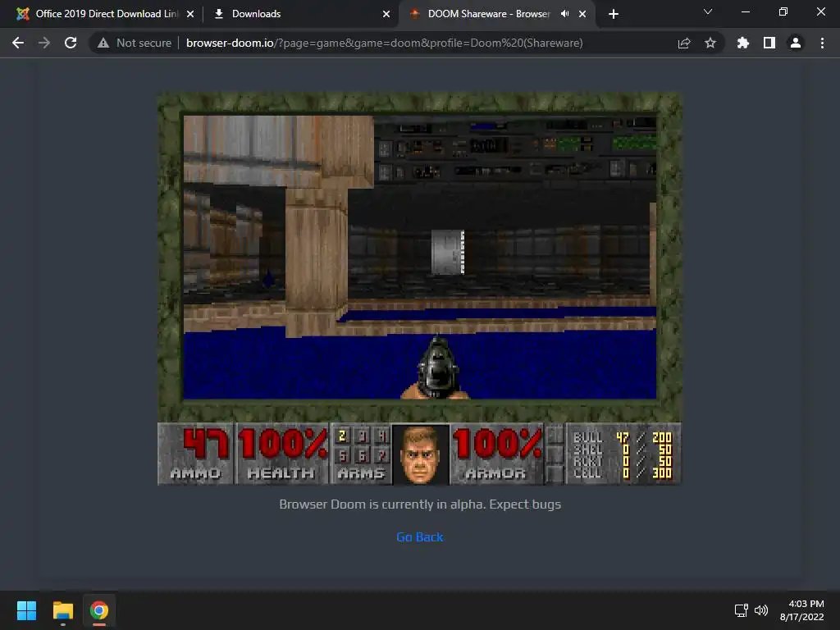Click the HEALTH 100% readout

[282, 454]
